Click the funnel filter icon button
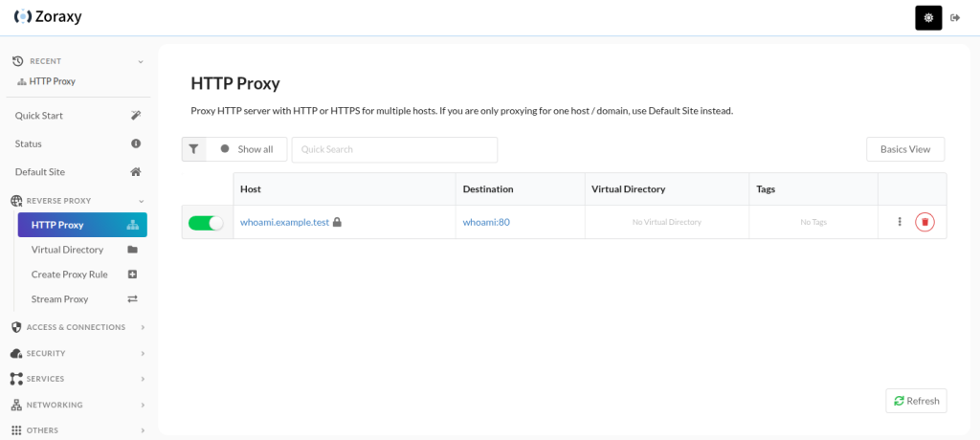This screenshot has height=440, width=980. (x=193, y=149)
